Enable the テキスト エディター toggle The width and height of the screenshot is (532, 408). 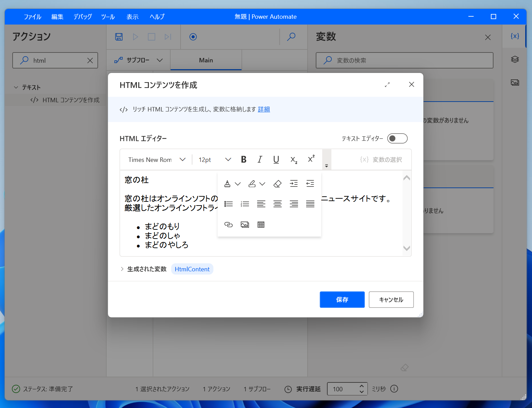tap(397, 138)
